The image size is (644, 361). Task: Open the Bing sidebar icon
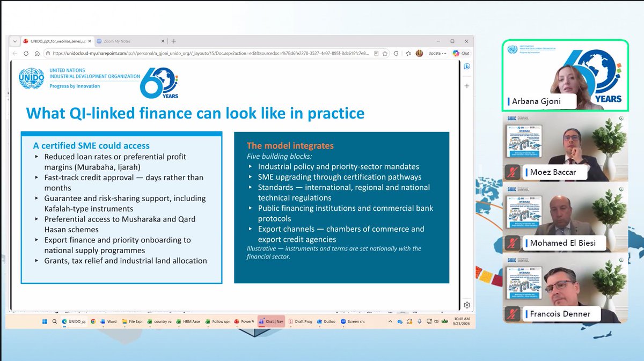tap(467, 67)
